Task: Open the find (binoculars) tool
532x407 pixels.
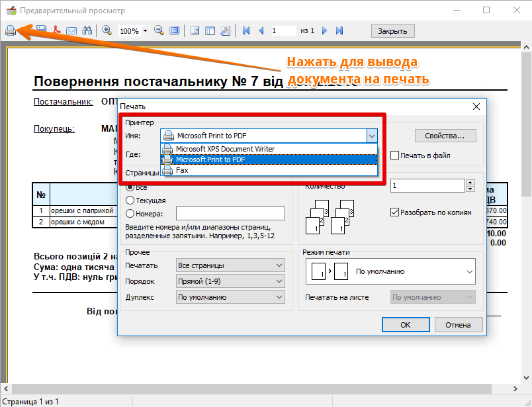Action: (x=87, y=30)
